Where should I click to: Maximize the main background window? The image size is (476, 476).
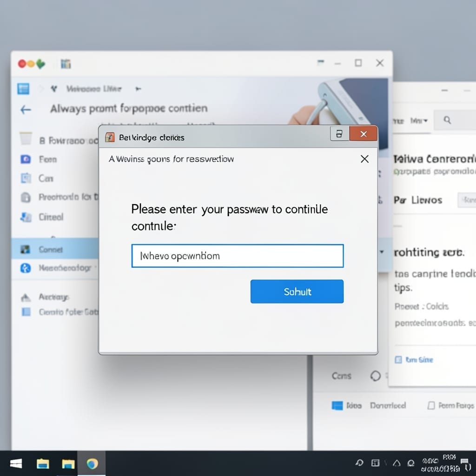(358, 63)
